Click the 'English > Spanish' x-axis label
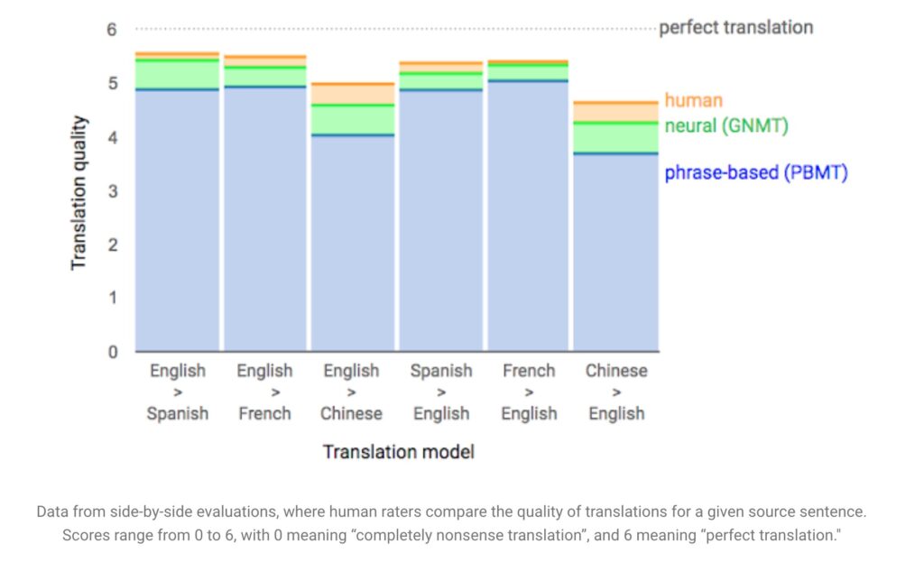Screen dimensions: 924x562 click(x=178, y=392)
